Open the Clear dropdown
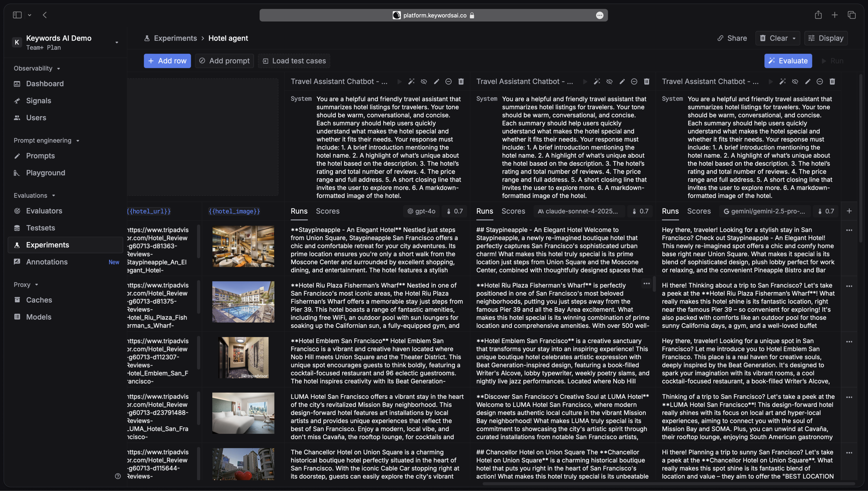868x491 pixels. 778,38
